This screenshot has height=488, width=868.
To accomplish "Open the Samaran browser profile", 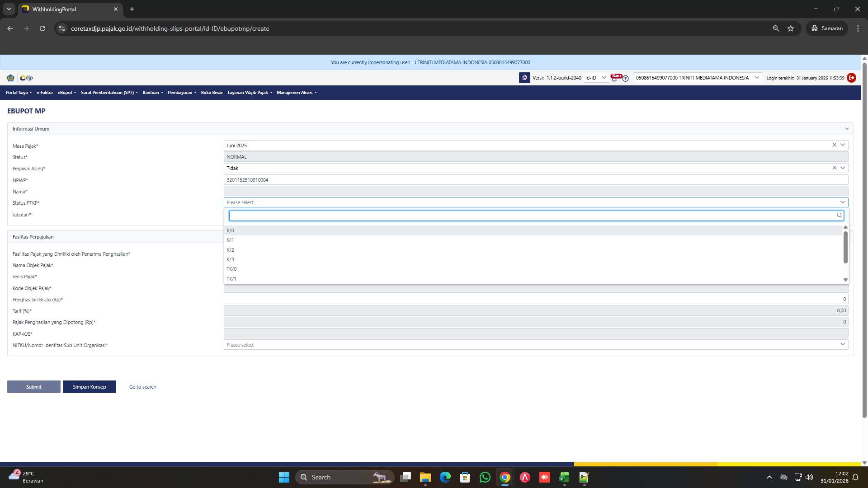I will click(827, 28).
